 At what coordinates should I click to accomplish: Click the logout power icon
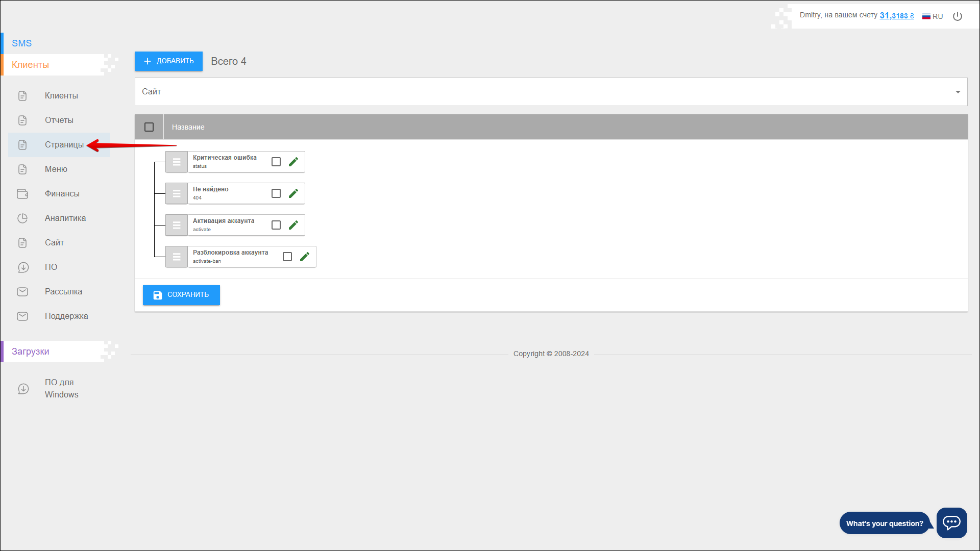958,16
